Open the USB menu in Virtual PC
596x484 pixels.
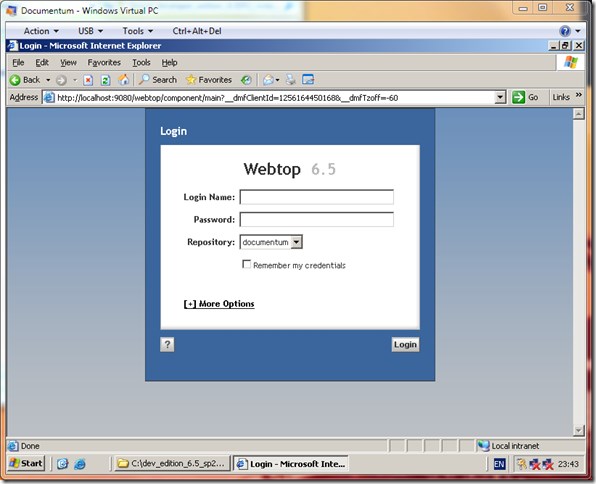(x=90, y=31)
